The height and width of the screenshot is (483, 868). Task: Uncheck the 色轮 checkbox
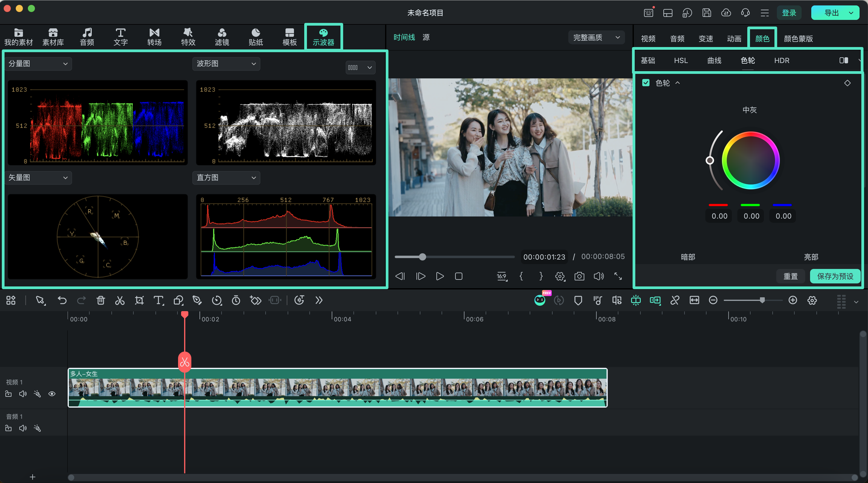coord(646,83)
